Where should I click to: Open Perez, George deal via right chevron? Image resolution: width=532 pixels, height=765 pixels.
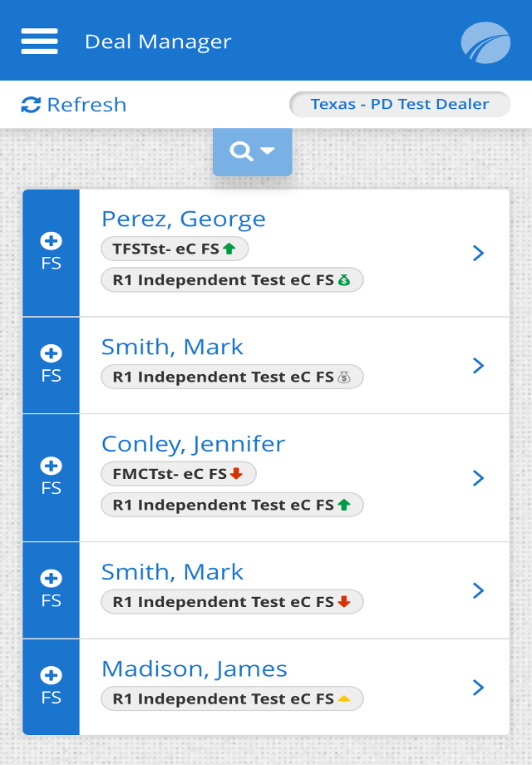(478, 253)
